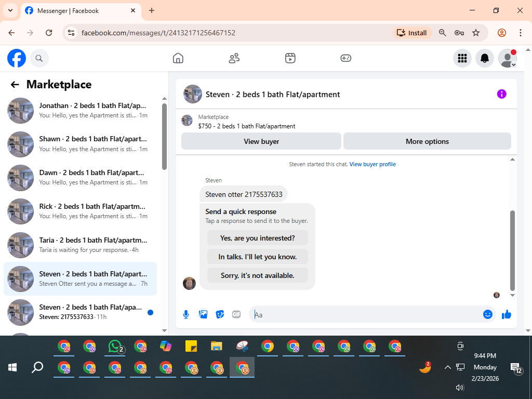Image resolution: width=532 pixels, height=399 pixels.
Task: Open unread Steven conversation from 11h ago
Action: point(80,312)
